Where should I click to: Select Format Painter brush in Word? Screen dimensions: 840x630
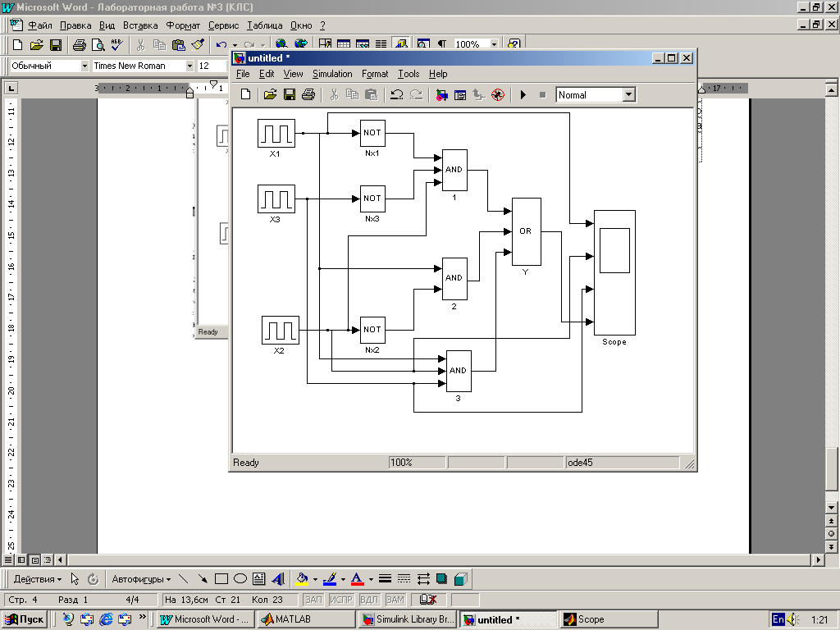click(x=198, y=45)
